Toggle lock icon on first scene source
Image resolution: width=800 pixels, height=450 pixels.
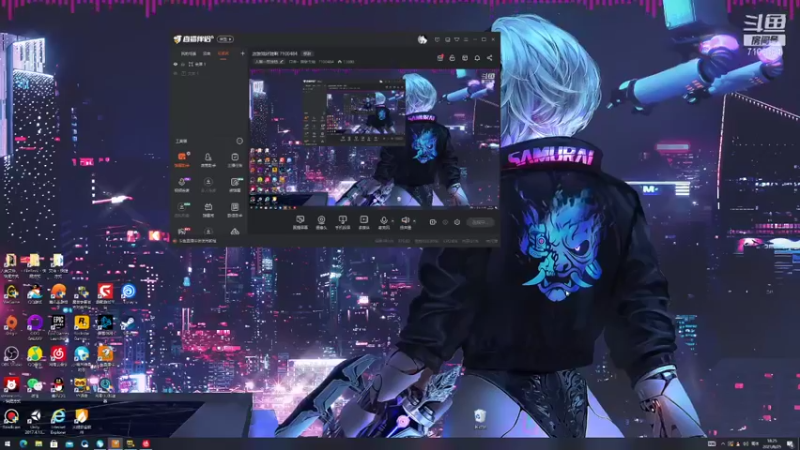[x=183, y=64]
